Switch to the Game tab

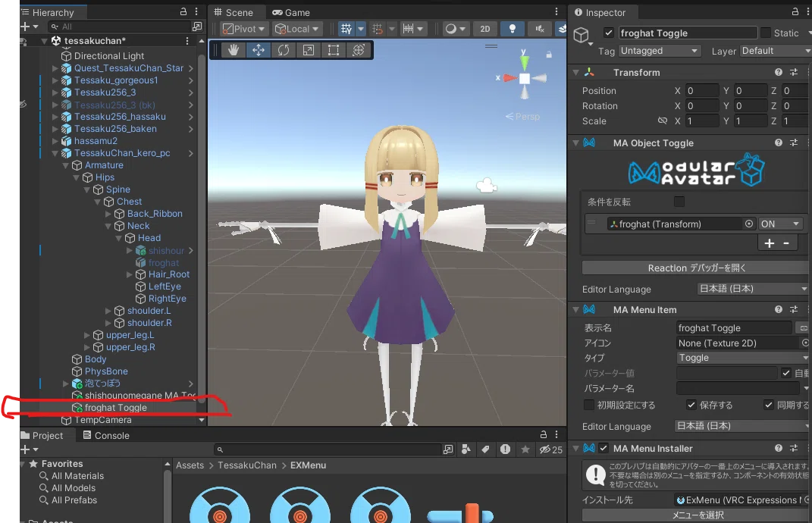tap(291, 12)
